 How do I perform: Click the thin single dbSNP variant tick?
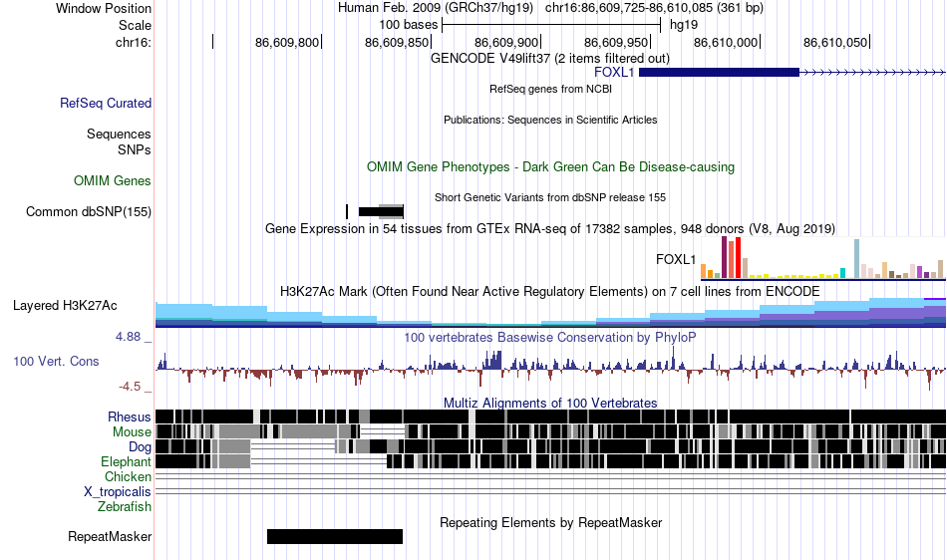[347, 212]
